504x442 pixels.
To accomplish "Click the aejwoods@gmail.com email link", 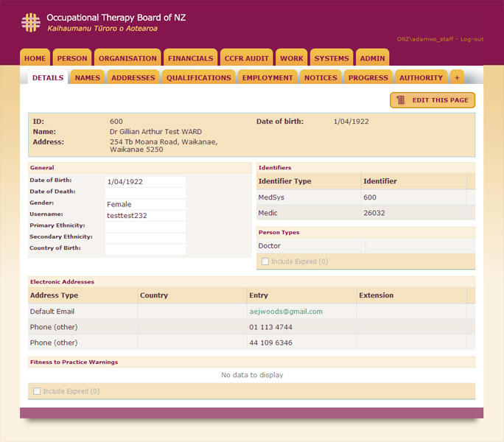I will [286, 312].
